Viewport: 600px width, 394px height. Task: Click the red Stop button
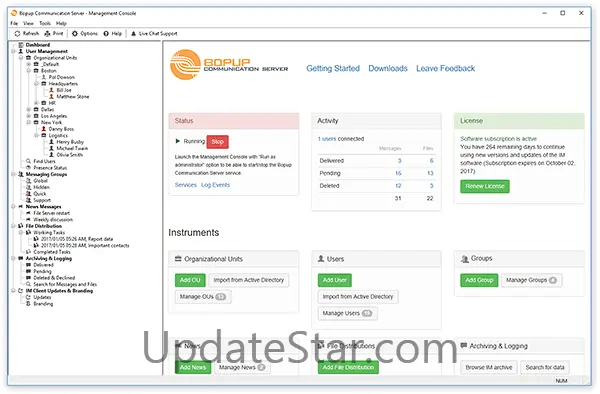point(218,142)
